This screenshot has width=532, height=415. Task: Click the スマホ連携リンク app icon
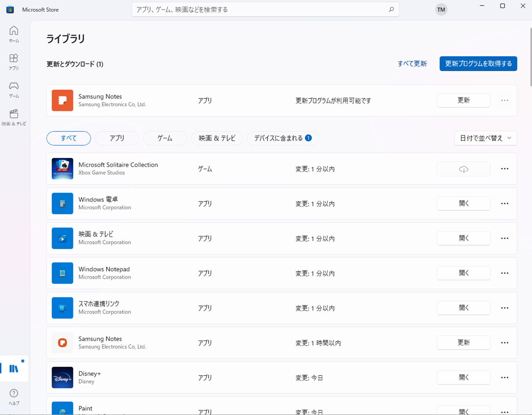[62, 308]
